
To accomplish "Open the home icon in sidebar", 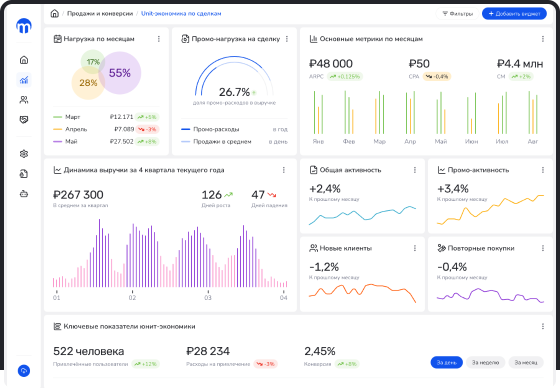I will click(24, 60).
